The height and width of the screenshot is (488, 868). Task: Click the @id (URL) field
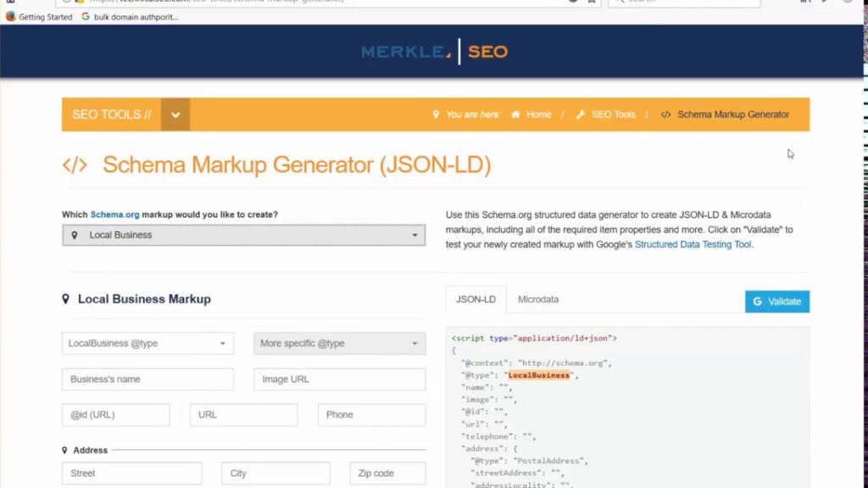point(115,415)
